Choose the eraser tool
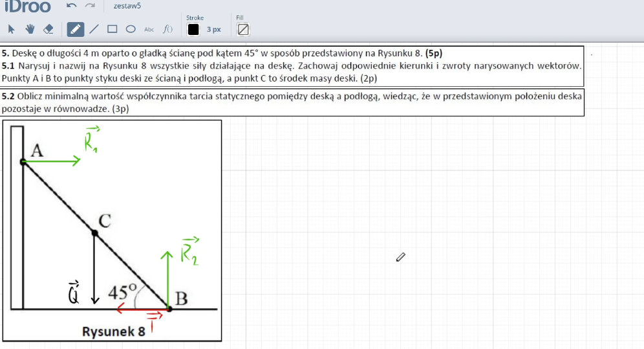Screen dimensions: 644x349 pos(48,29)
